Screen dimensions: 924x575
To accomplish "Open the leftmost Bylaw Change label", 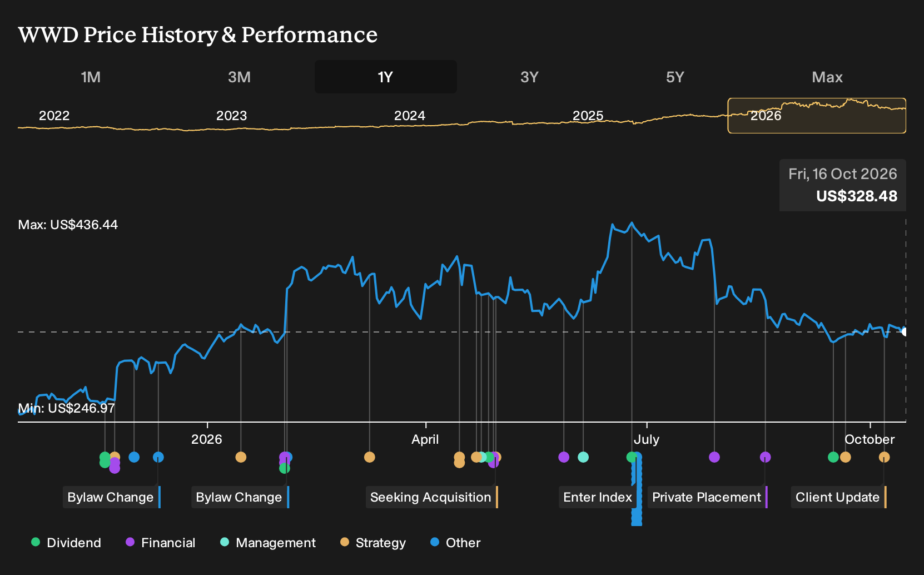I will point(111,497).
